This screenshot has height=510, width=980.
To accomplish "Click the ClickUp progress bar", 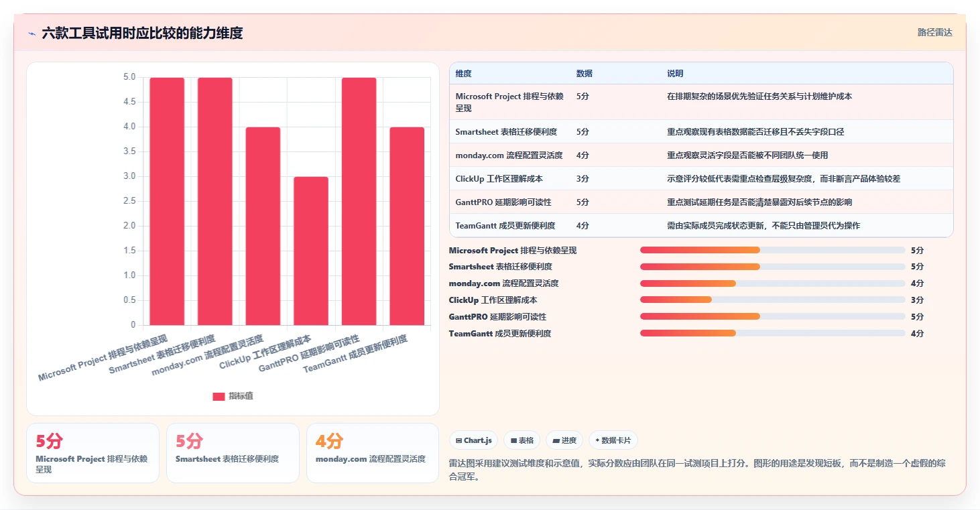I will [x=772, y=300].
